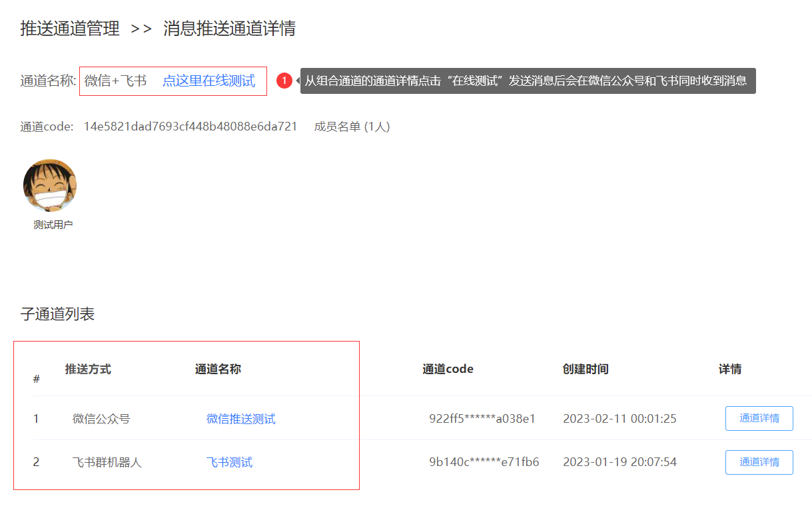Click the 详情 column header

(x=730, y=369)
